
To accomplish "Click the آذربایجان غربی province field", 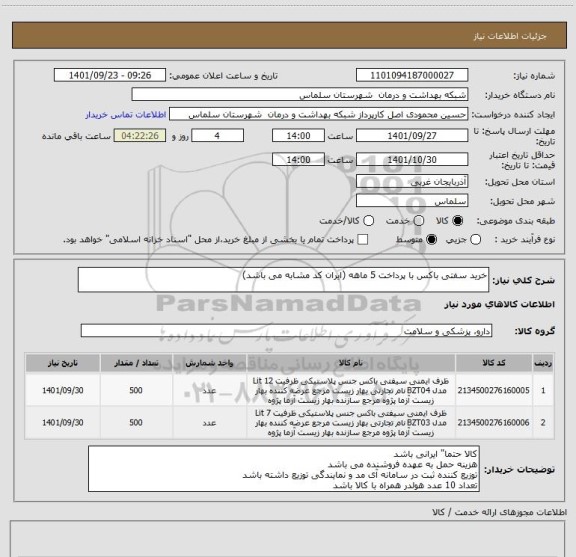I will 412,182.
